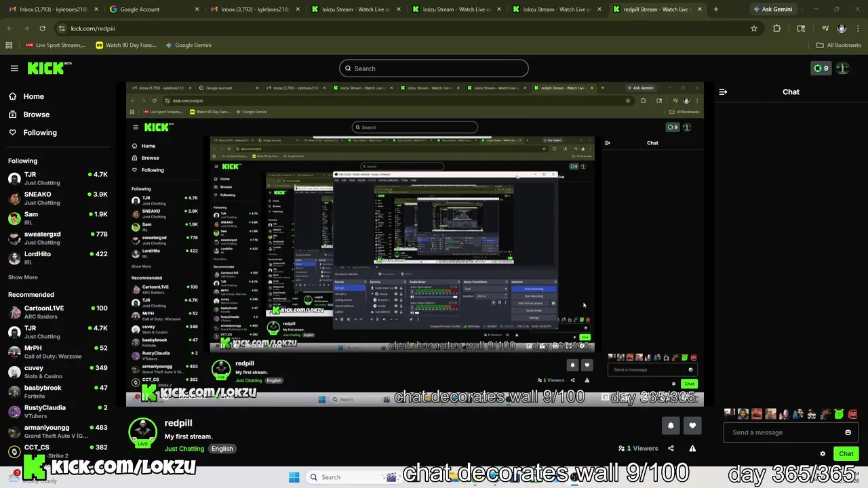Open the Kick user avatar dropdown
This screenshot has width=868, height=488.
click(x=842, y=68)
